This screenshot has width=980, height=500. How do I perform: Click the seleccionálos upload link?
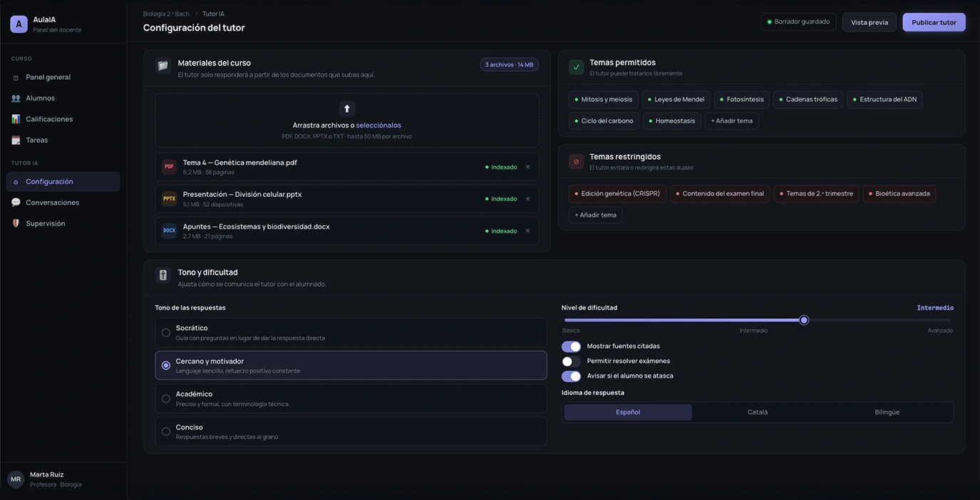378,126
